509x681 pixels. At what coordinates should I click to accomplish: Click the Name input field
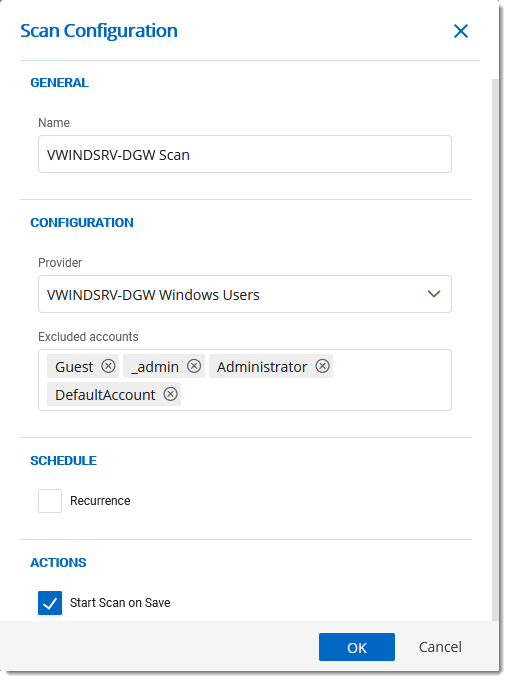245,154
